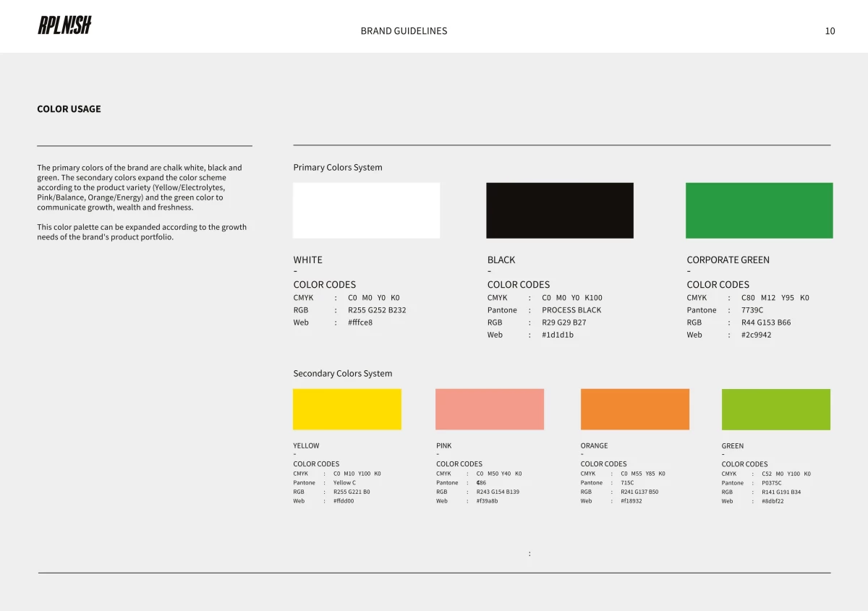Viewport: 868px width, 611px height.
Task: Click the PINK secondary swatch
Action: [489, 409]
